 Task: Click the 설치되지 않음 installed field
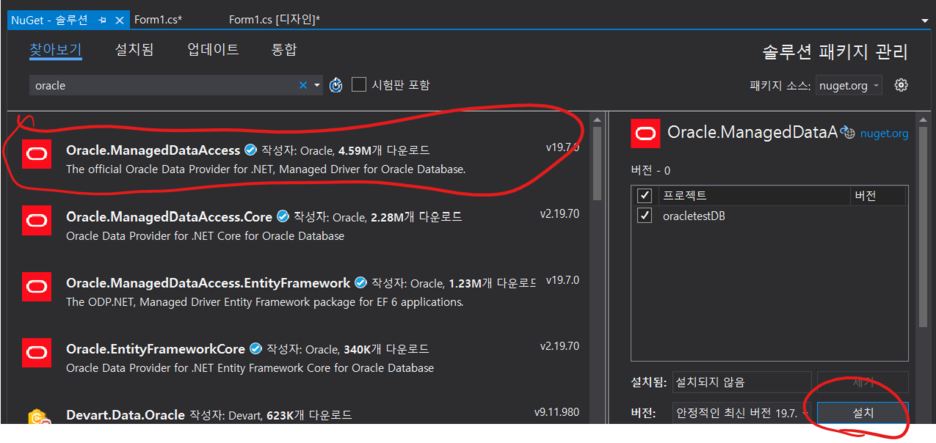tap(741, 382)
